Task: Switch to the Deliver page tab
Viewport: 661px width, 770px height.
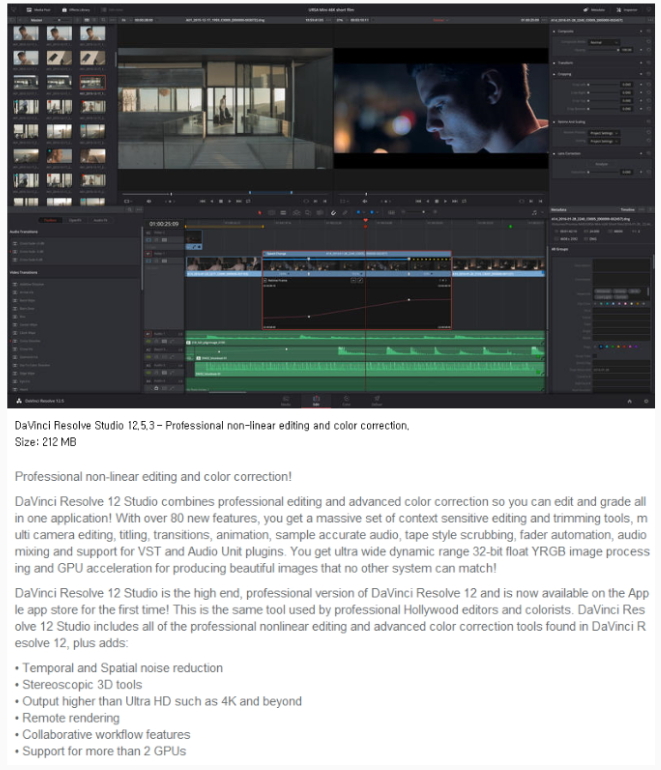Action: [x=377, y=401]
